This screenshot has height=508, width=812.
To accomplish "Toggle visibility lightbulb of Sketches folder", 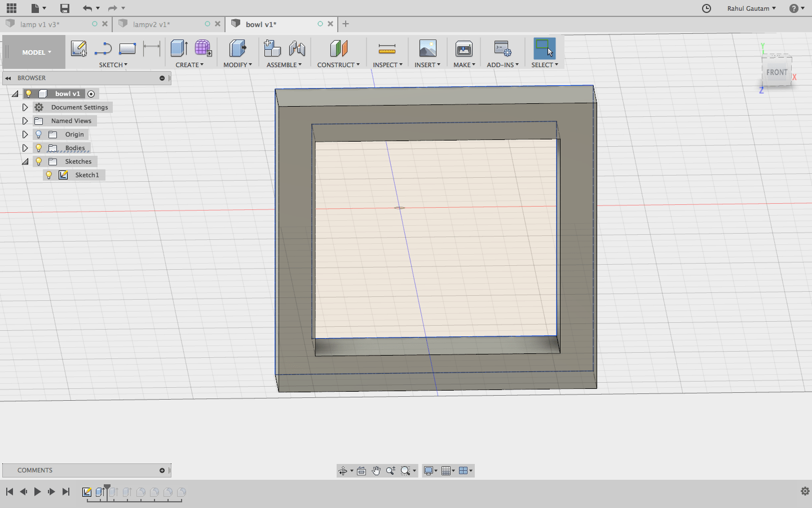I will pos(38,161).
